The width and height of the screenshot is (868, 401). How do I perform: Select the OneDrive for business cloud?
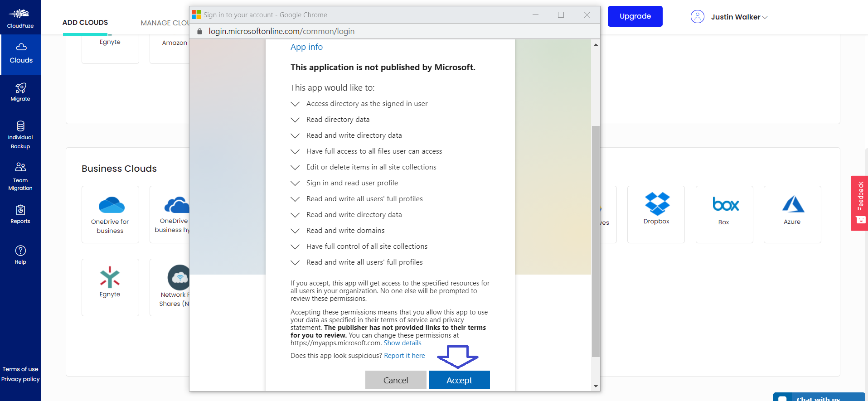(x=110, y=214)
